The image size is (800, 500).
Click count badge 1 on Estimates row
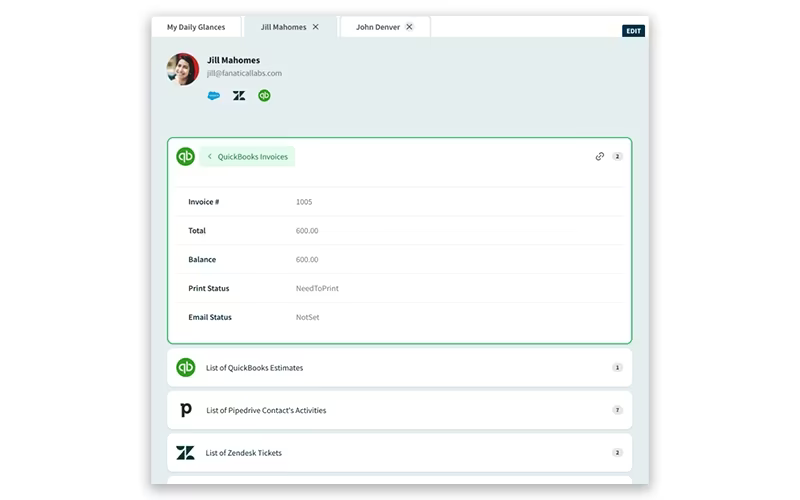pyautogui.click(x=617, y=368)
